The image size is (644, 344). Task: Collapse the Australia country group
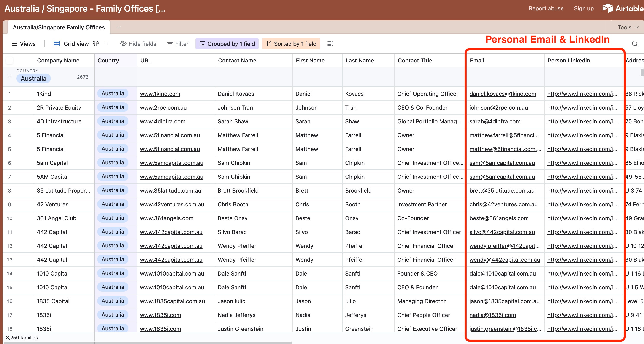click(10, 76)
